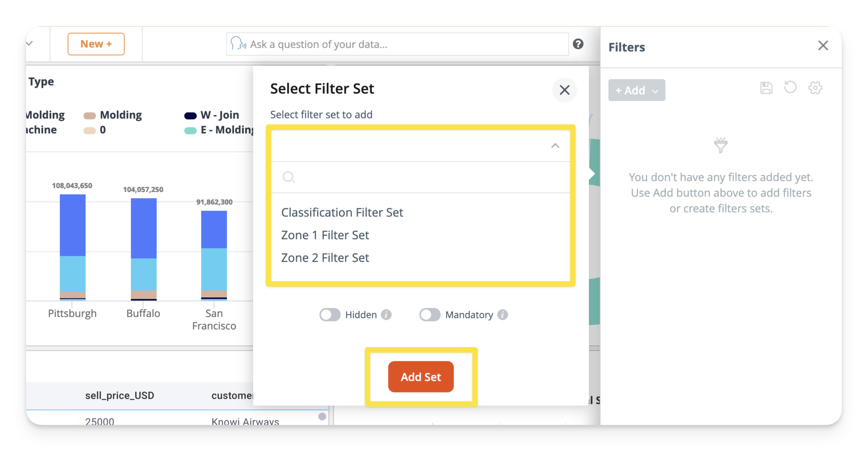
Task: Open the + Add dropdown button
Action: 636,91
